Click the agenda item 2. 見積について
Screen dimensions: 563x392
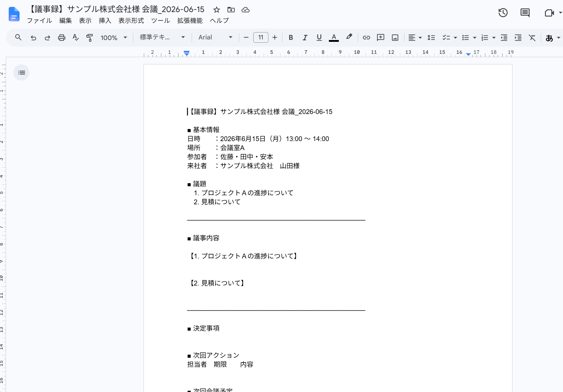pyautogui.click(x=217, y=202)
